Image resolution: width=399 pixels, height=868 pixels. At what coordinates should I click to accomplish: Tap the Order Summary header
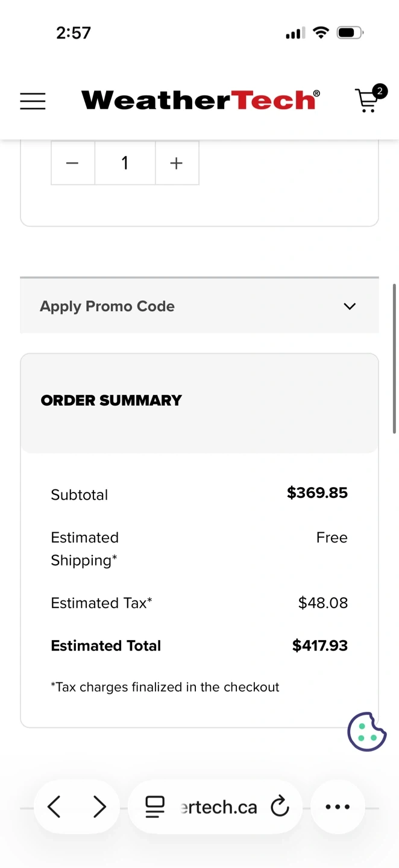[x=112, y=400]
